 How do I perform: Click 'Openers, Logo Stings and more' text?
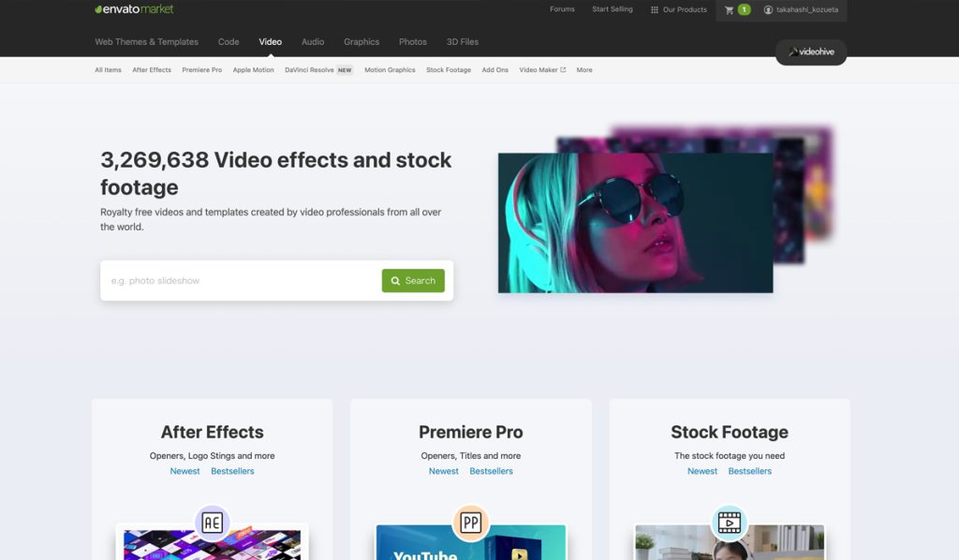pyautogui.click(x=213, y=455)
